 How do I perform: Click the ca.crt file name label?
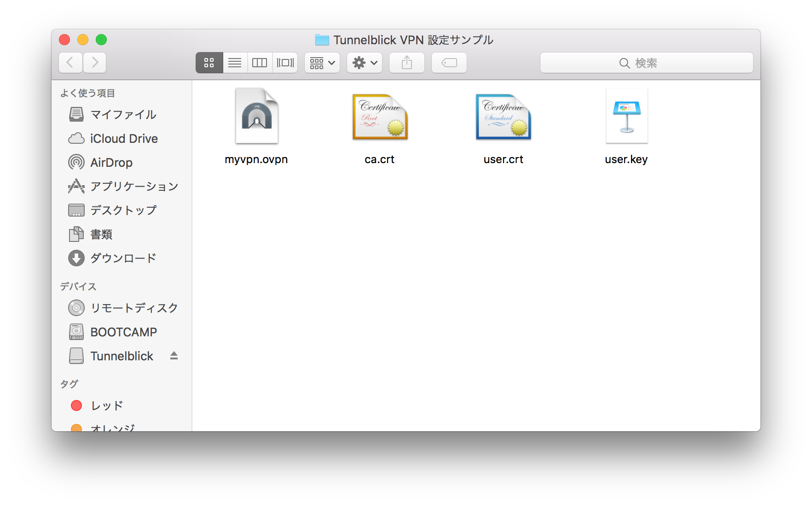[380, 159]
